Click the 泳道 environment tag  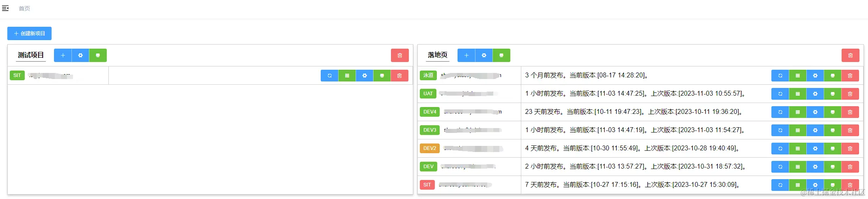[x=428, y=75]
